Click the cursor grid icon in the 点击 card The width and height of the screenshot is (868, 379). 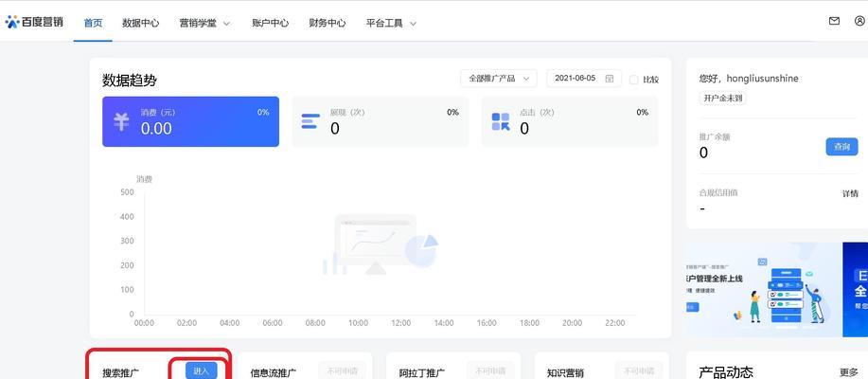(x=501, y=122)
